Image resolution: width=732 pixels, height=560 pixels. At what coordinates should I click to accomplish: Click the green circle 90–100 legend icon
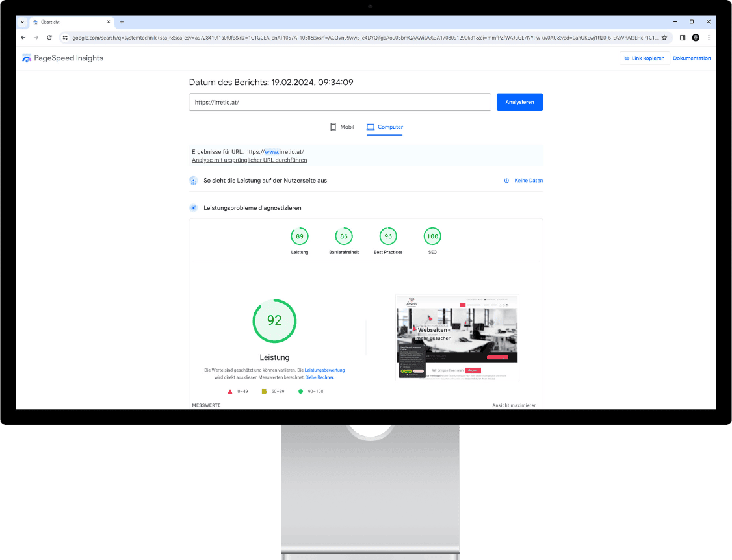(300, 392)
